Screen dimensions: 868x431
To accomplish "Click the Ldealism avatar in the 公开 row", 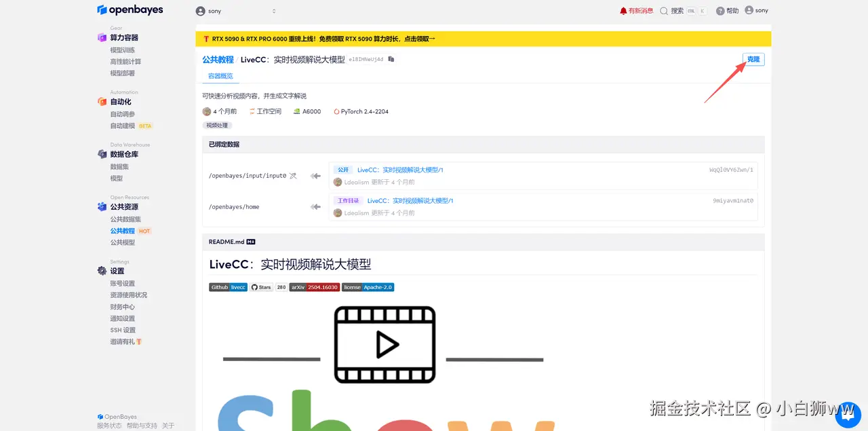I will pos(338,182).
